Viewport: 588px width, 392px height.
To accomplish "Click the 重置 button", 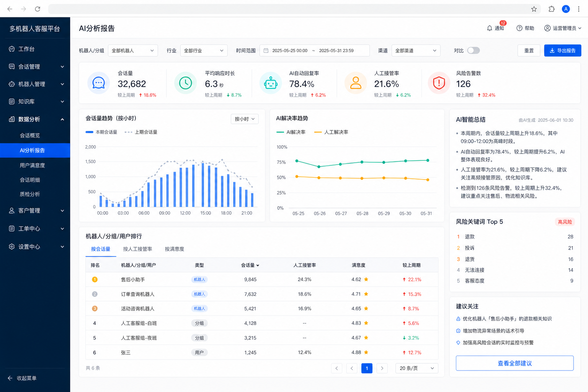I will point(529,51).
